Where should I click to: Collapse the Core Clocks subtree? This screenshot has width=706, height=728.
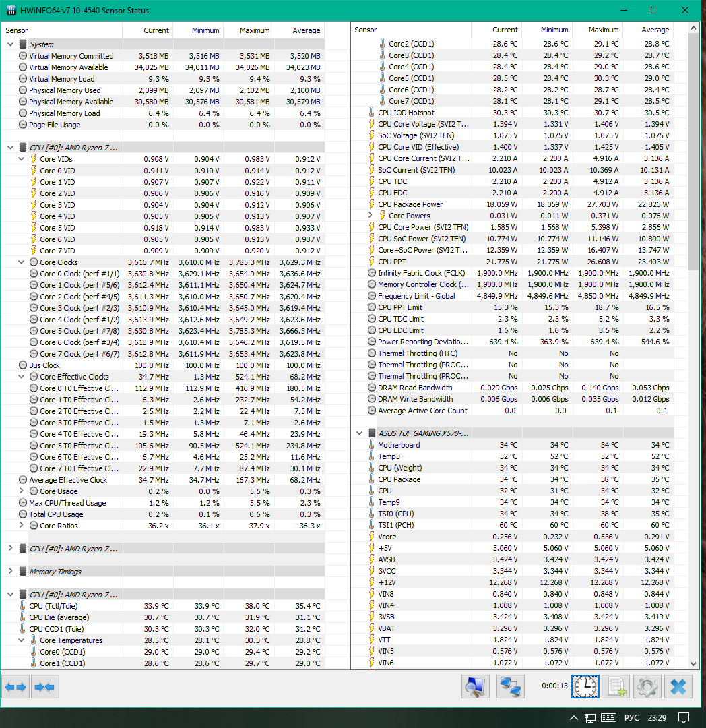[x=22, y=262]
